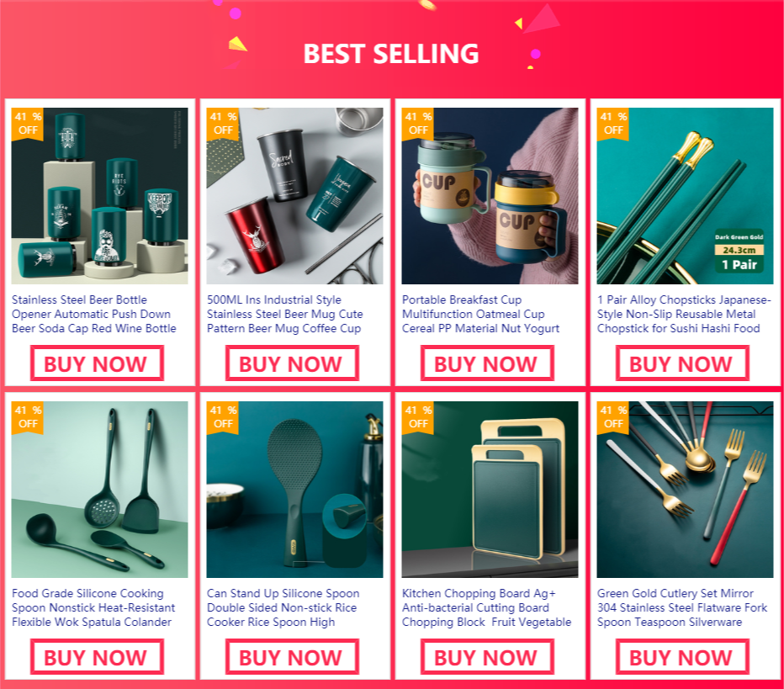Click BUY NOW under Green Gold Cutlery Set
Screen dimensions: 784x689
[682, 657]
